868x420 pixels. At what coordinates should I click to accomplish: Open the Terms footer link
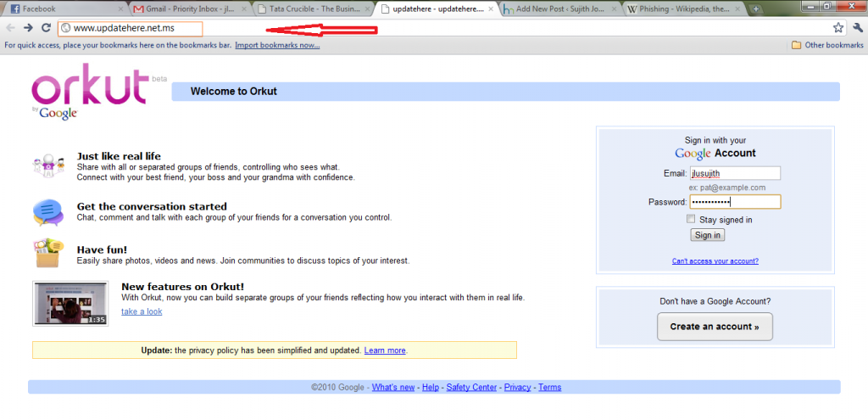(x=549, y=387)
